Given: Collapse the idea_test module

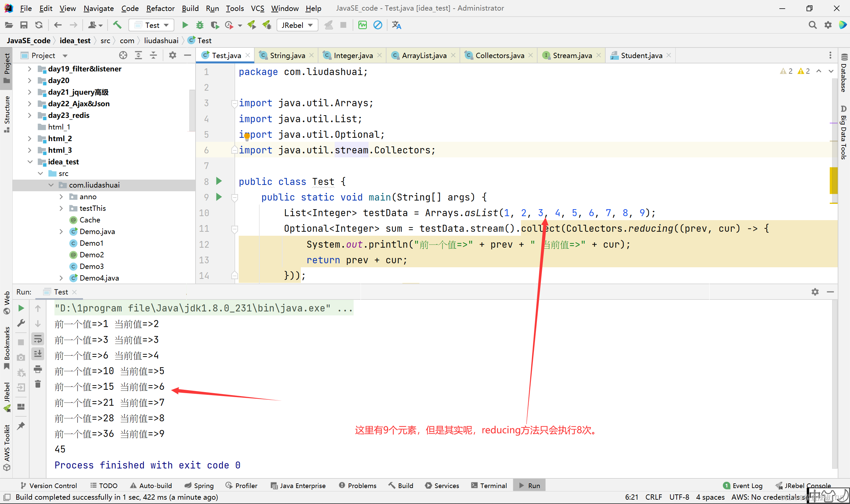Looking at the screenshot, I should pyautogui.click(x=30, y=162).
